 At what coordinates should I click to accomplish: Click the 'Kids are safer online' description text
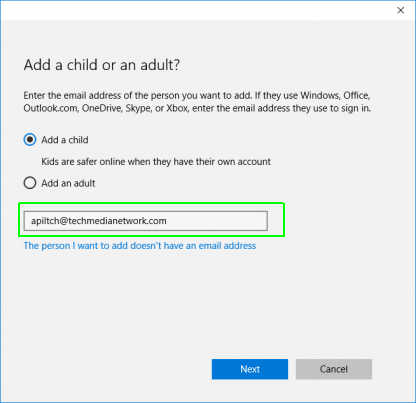pyautogui.click(x=156, y=162)
